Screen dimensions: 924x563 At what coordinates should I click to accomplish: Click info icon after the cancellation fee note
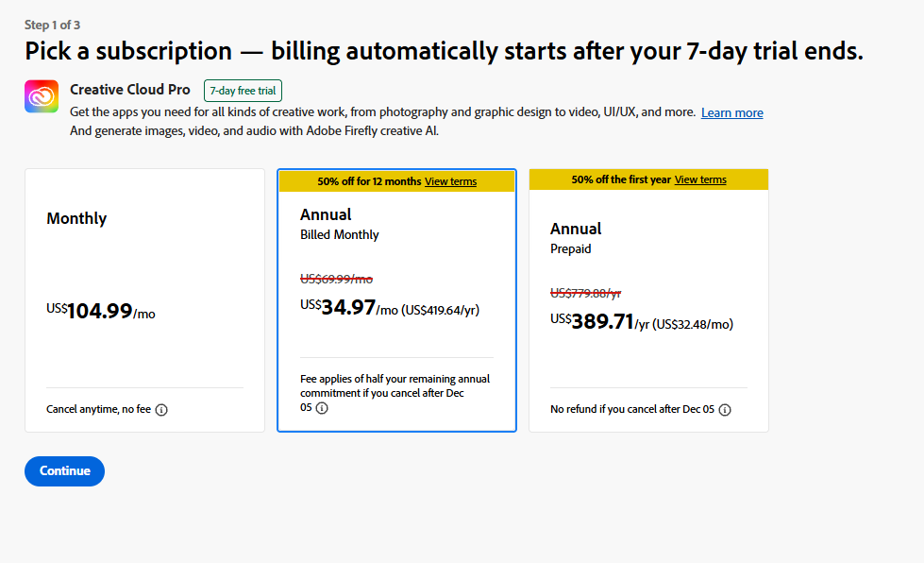(x=322, y=408)
